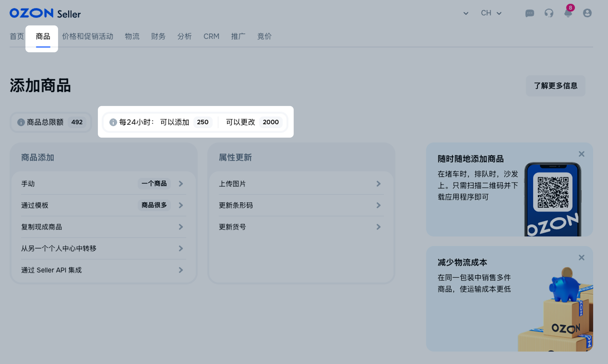608x364 pixels.
Task: Close the 减少物流成本 card
Action: 582,258
